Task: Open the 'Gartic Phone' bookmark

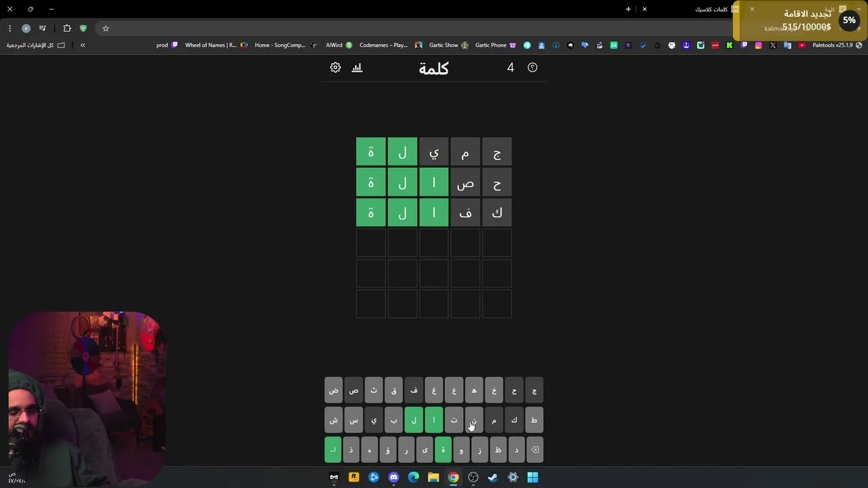Action: 496,45
